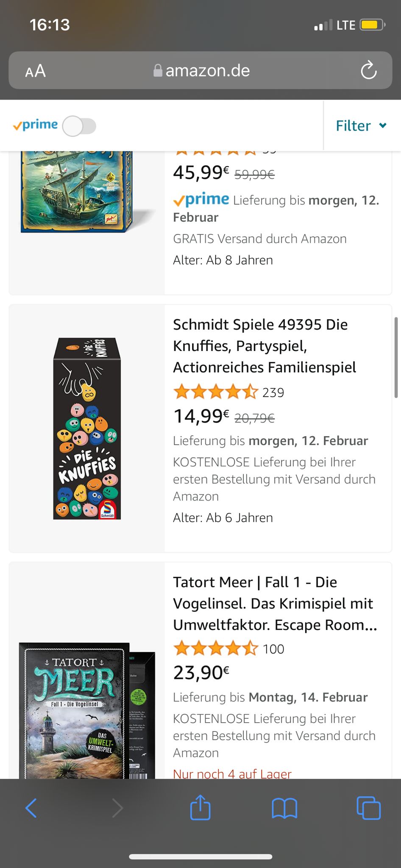
Task: Open the AA reader text-size menu
Action: (36, 71)
